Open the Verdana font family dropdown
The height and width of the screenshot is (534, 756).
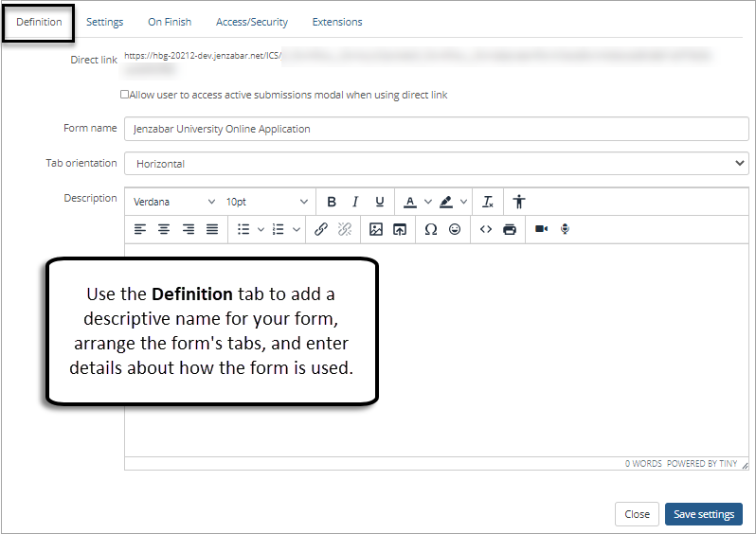tap(174, 202)
